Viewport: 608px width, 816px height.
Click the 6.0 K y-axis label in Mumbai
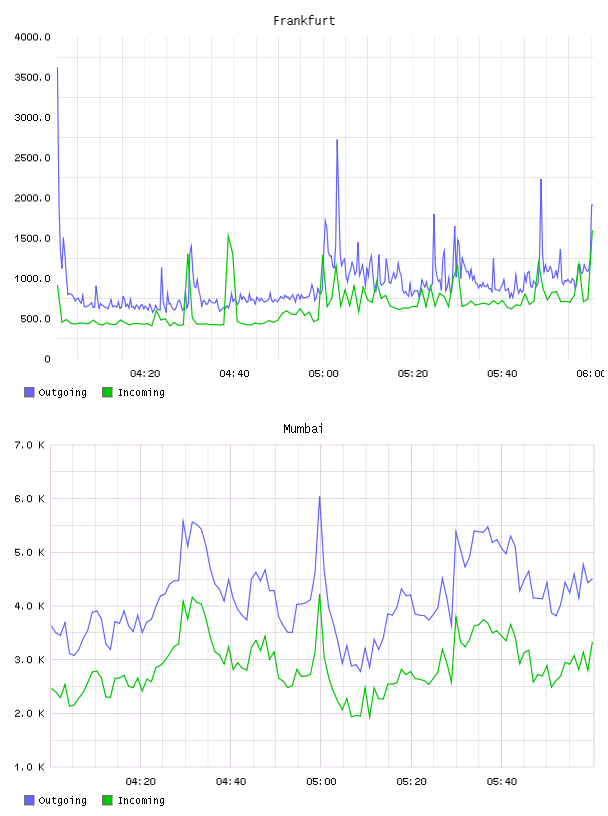(x=30, y=499)
